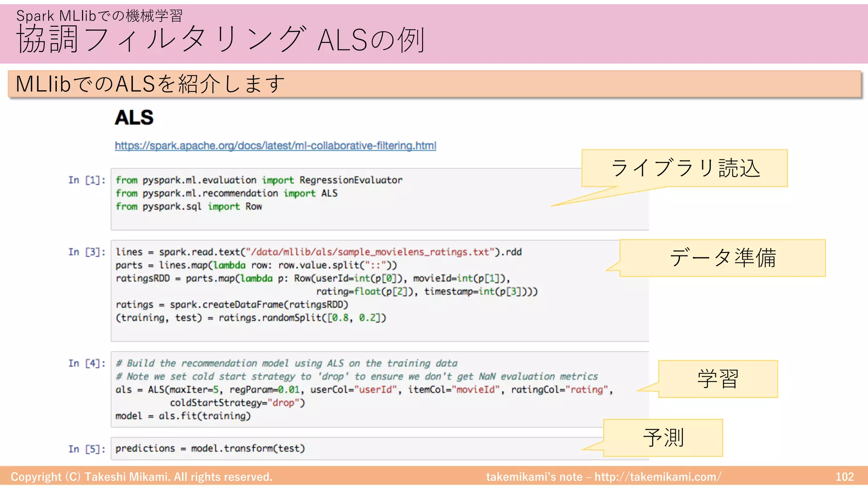Click the Spark MLlibでの機械学習 subtitle
868x488 pixels.
pos(99,16)
